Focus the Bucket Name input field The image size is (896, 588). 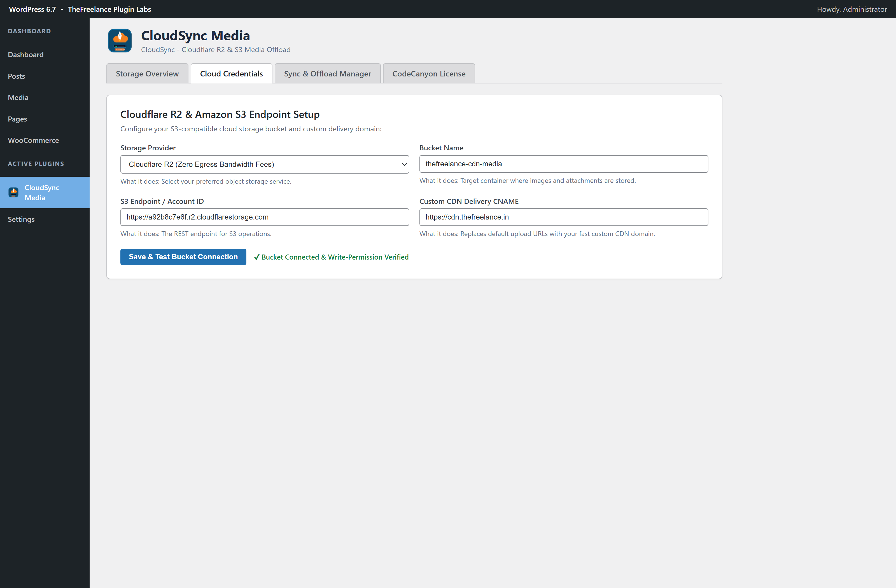click(x=564, y=164)
